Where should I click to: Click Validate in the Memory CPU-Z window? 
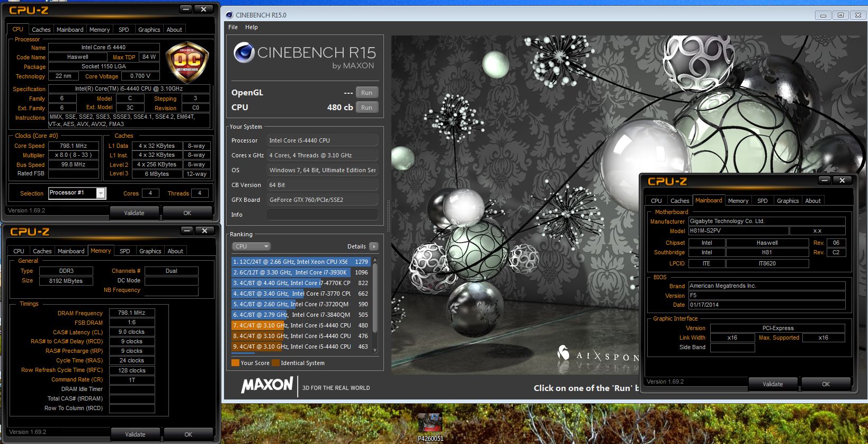pos(135,434)
